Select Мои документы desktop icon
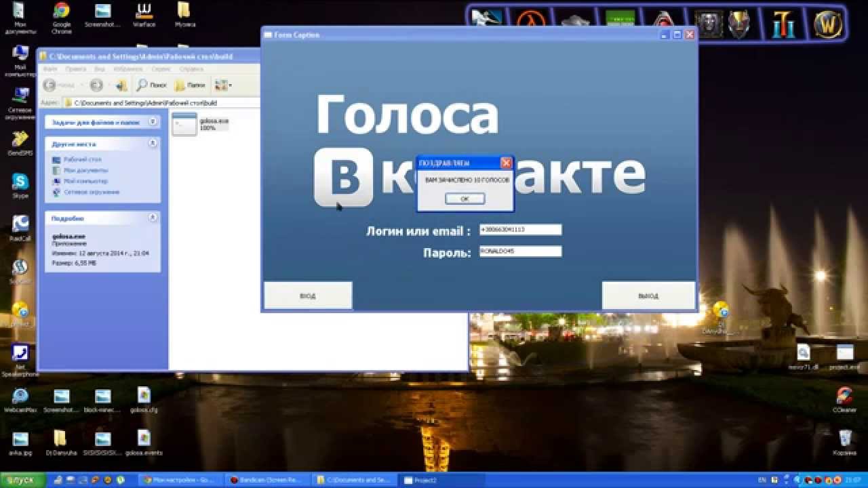 (20, 18)
